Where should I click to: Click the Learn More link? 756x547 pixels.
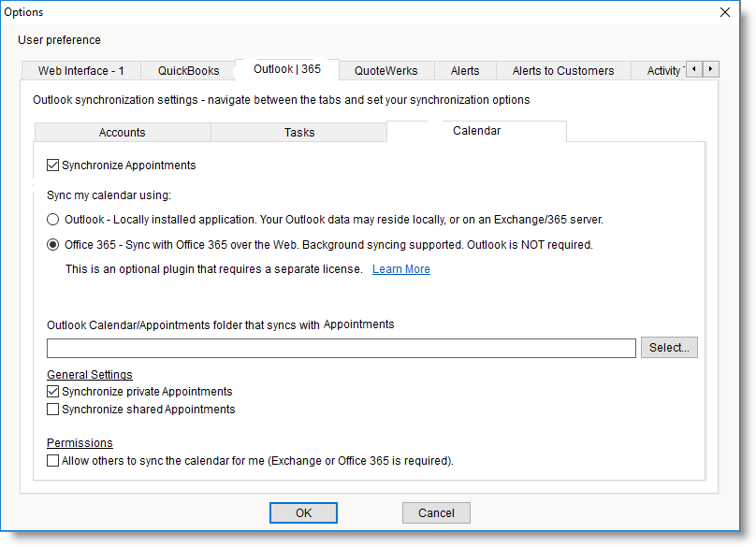pos(401,269)
